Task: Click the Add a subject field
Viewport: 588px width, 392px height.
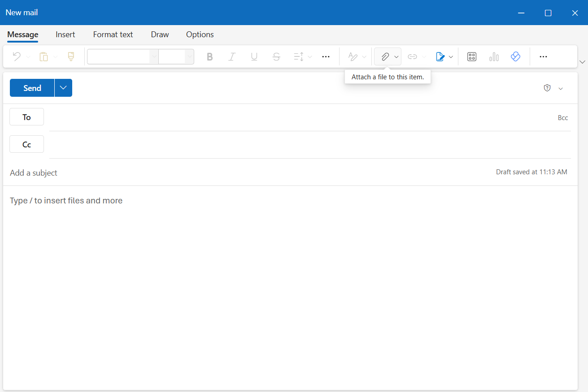Action: (33, 172)
